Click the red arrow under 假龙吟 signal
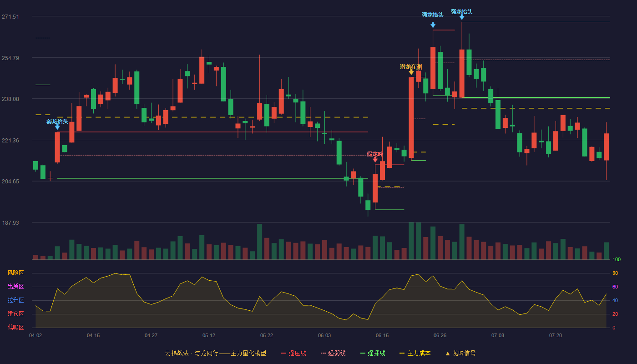637x364 pixels. pos(375,160)
